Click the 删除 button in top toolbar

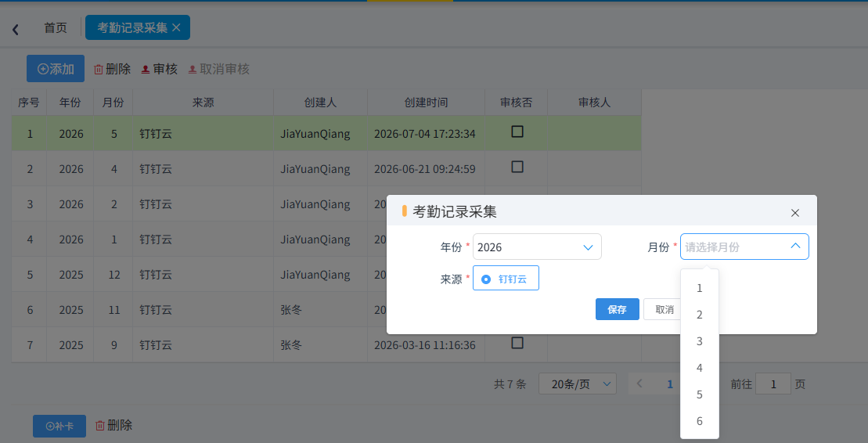pyautogui.click(x=113, y=69)
